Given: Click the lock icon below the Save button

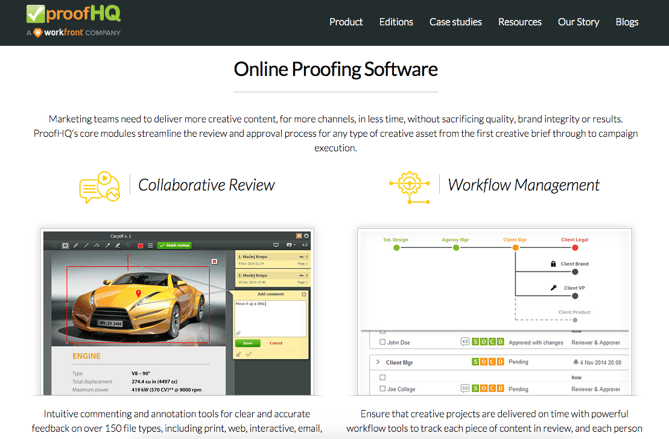Looking at the screenshot, I should coord(239,354).
